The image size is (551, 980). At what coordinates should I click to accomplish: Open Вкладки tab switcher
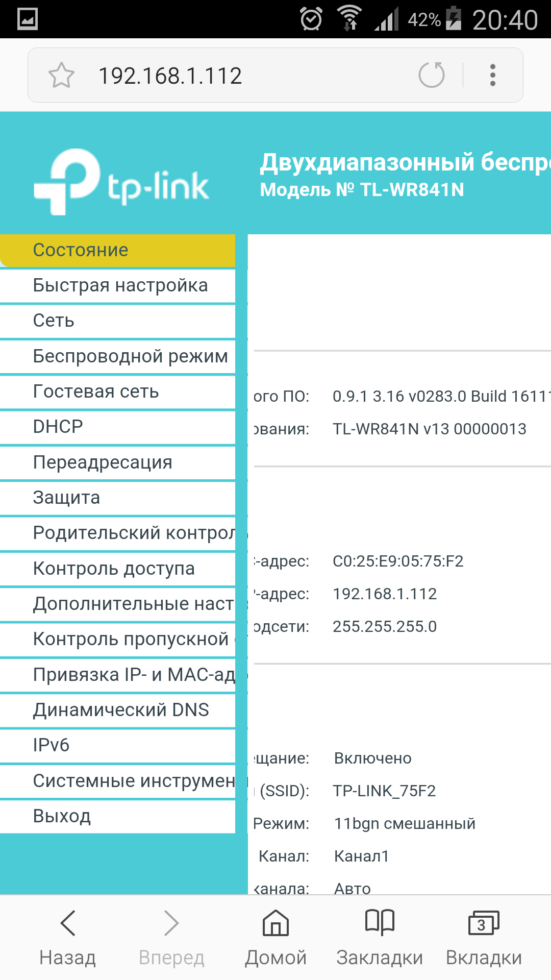click(x=484, y=938)
